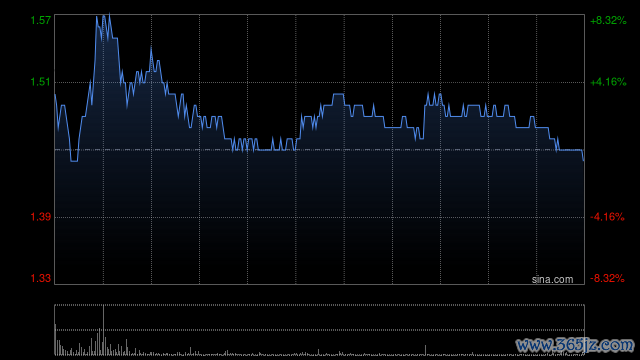Click the -8.32% percentage label
640x360 pixels.
coord(607,278)
